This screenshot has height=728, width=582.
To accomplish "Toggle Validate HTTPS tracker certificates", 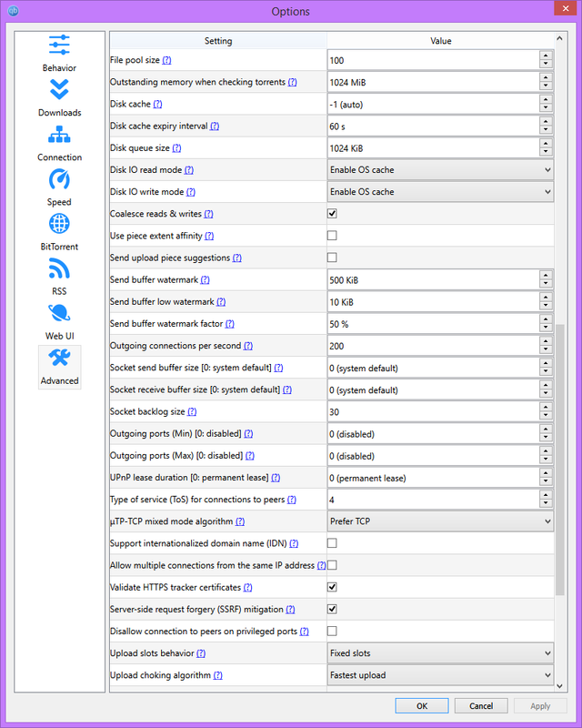I will coord(332,587).
